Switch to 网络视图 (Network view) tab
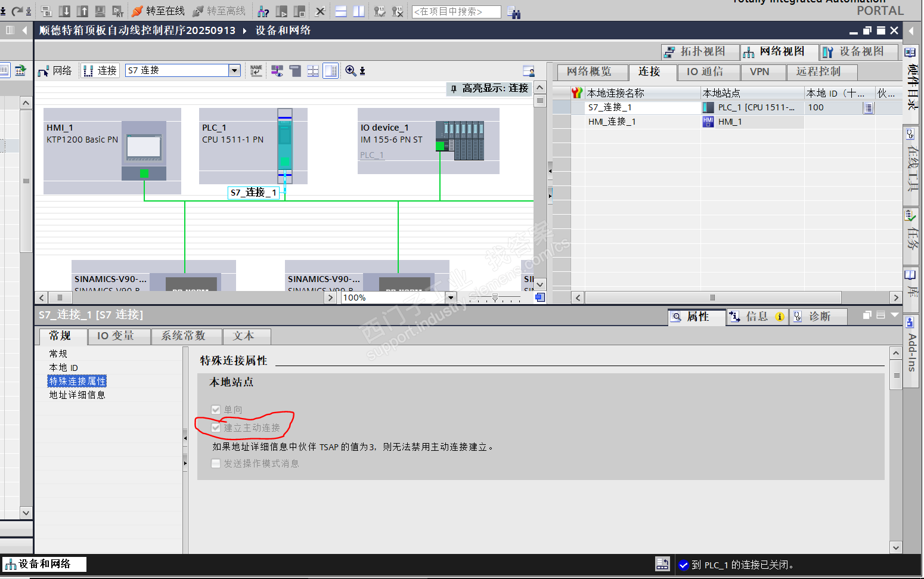The width and height of the screenshot is (924, 579). 779,52
